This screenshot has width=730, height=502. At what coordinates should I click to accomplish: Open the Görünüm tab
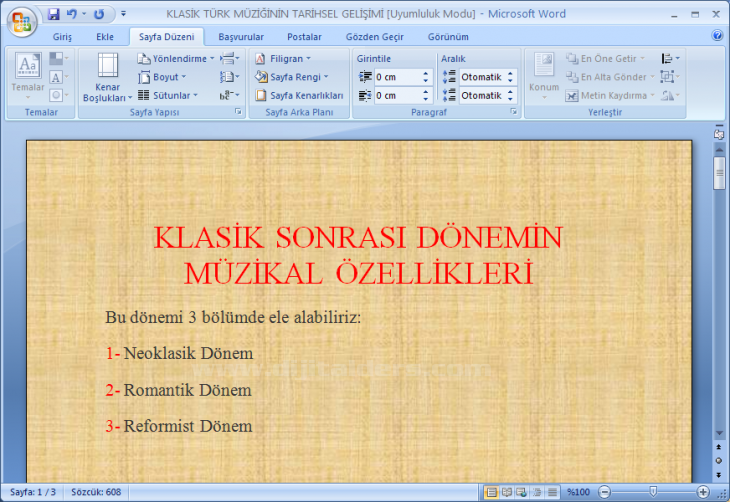tap(448, 37)
